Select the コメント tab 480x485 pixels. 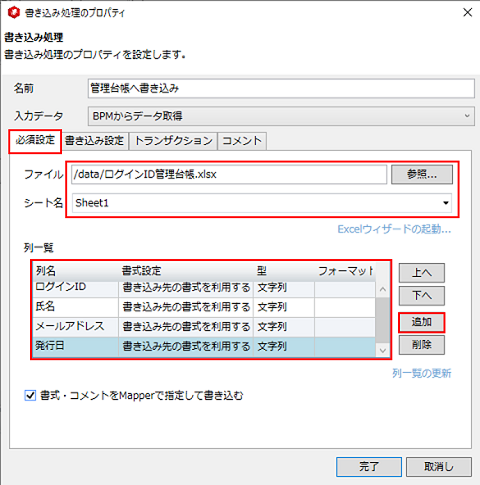click(x=242, y=141)
